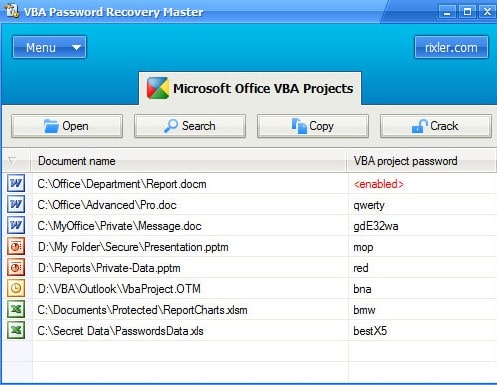This screenshot has width=497, height=385.
Task: Click the app icon in title bar
Action: (x=12, y=11)
